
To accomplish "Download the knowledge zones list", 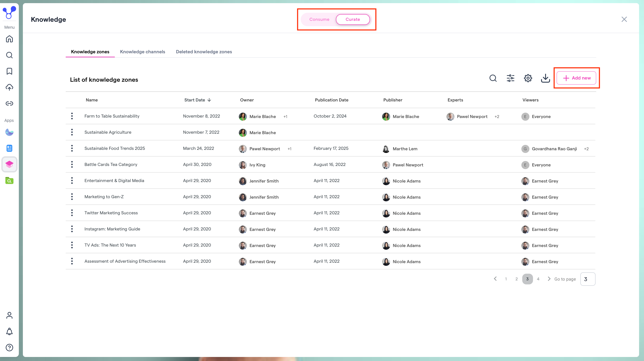I will 546,78.
